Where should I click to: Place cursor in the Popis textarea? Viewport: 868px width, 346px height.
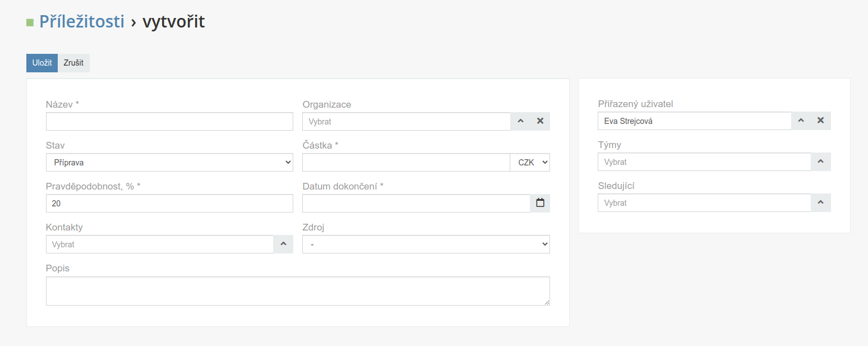[298, 291]
